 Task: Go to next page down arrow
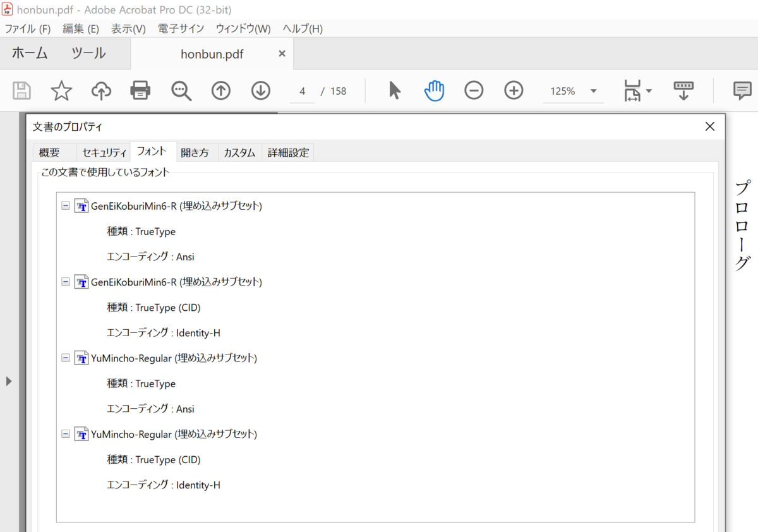[x=260, y=91]
